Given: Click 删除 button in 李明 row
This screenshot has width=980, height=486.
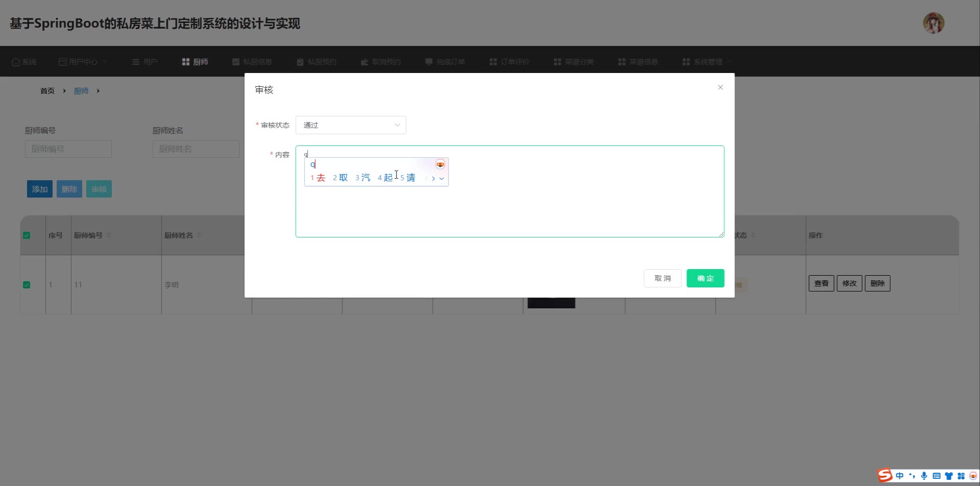Looking at the screenshot, I should 877,283.
